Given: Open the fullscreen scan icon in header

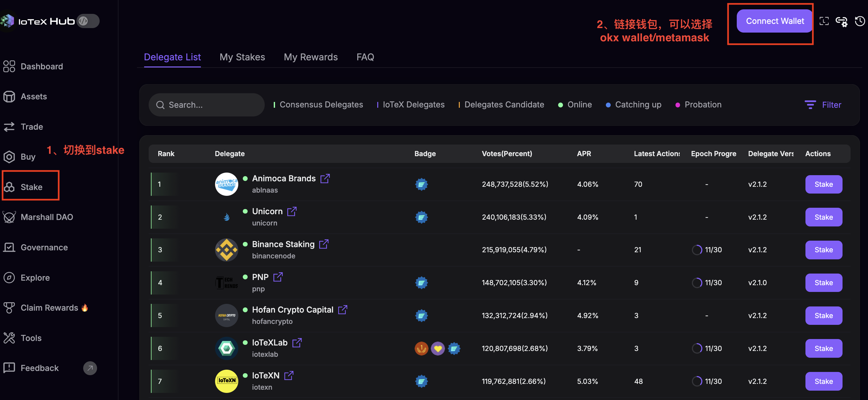Looking at the screenshot, I should tap(824, 21).
